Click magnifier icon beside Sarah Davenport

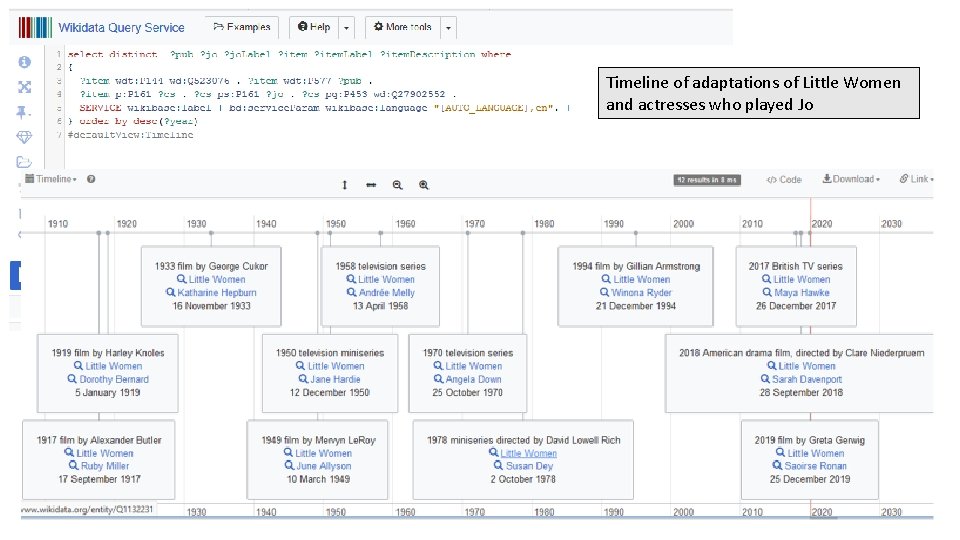coord(765,380)
